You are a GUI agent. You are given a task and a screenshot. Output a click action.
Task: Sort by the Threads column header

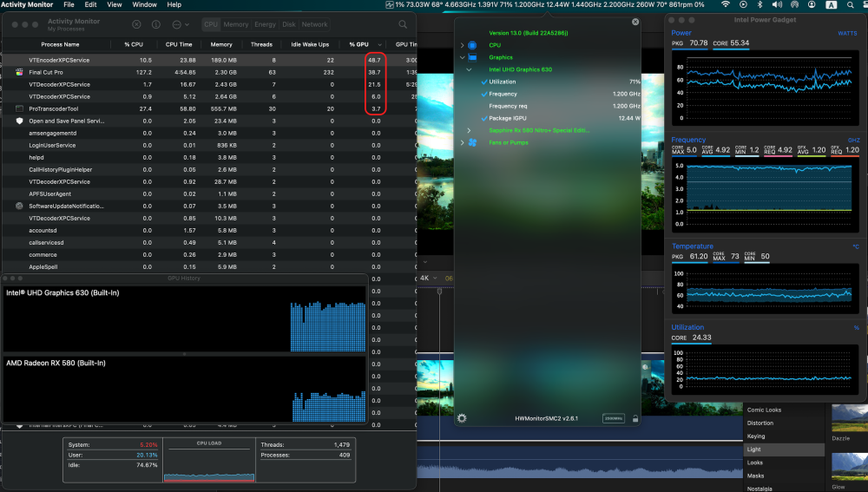coord(261,44)
